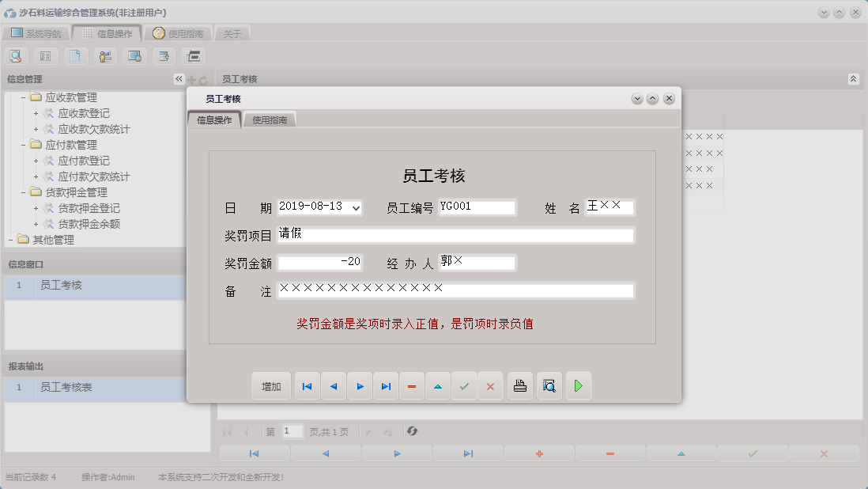Click the last record navigation button
The image size is (868, 489).
pyautogui.click(x=385, y=385)
